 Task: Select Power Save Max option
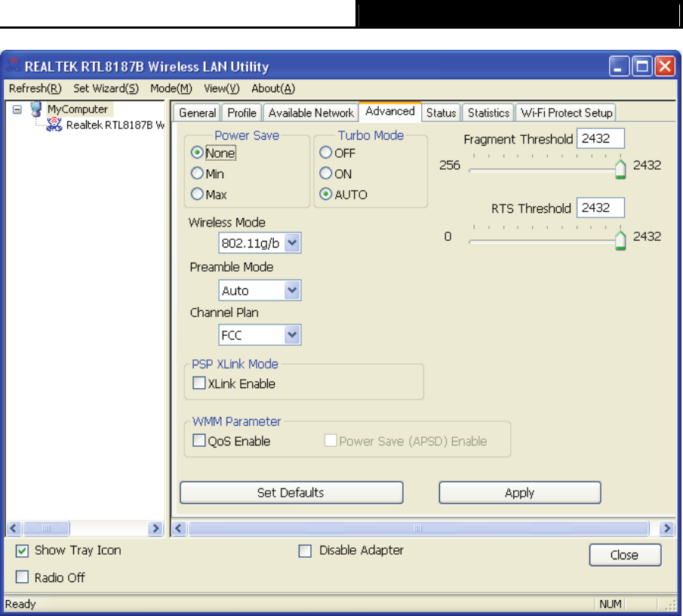pos(197,194)
